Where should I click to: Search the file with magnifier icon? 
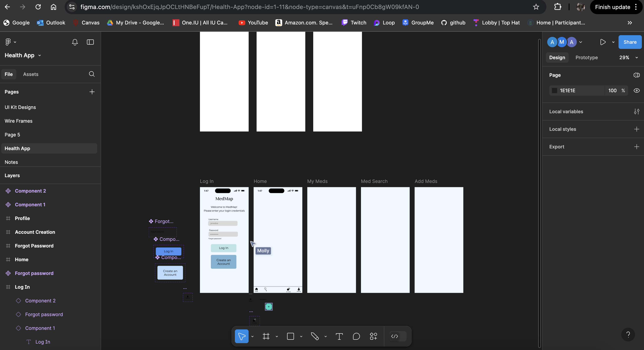point(92,74)
